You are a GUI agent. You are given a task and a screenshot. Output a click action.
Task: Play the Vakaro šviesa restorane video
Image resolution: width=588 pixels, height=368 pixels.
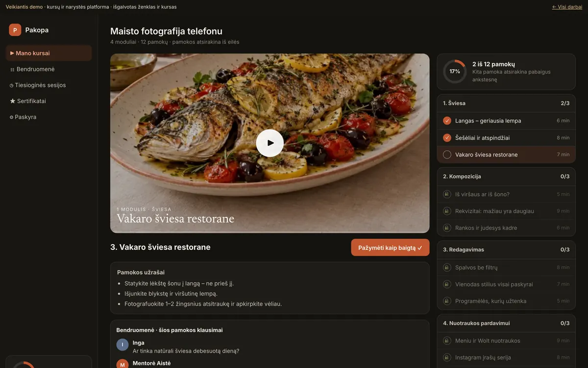(x=270, y=143)
